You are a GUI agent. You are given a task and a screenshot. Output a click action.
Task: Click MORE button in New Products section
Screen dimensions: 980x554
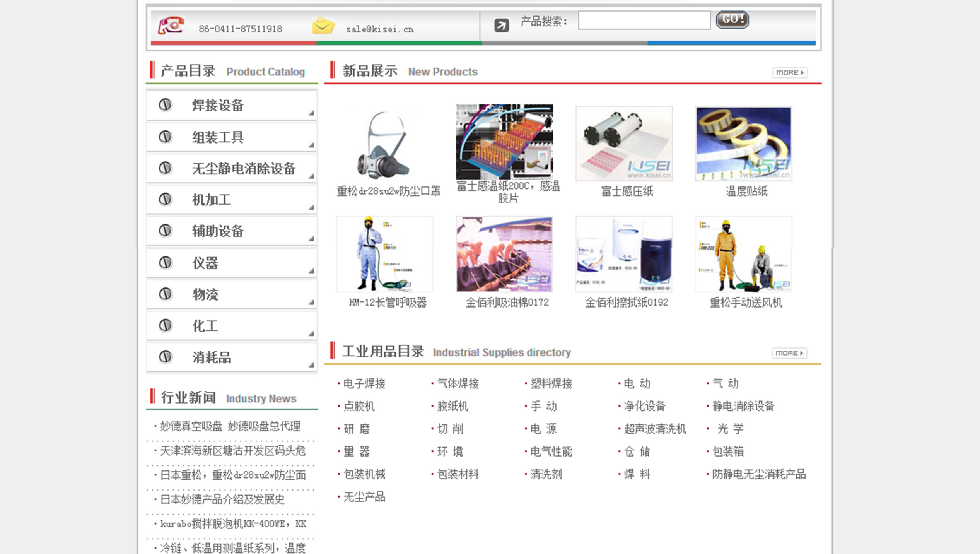coord(790,72)
